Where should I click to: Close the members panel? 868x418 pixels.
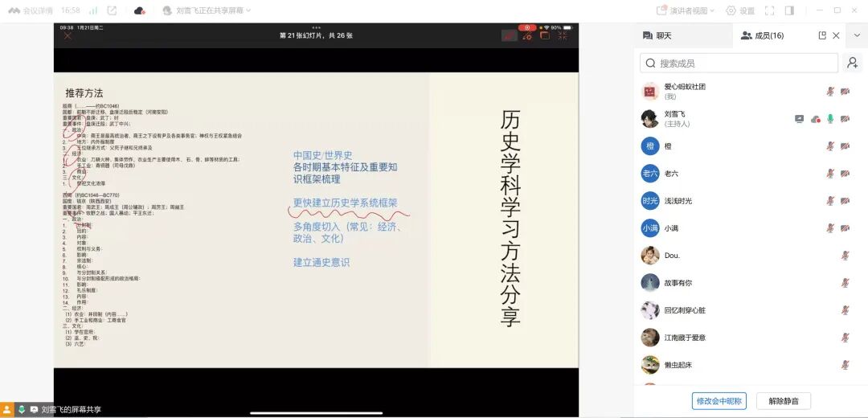(836, 35)
